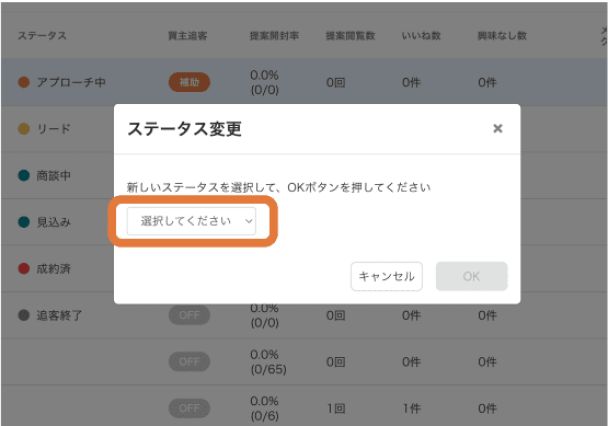Toggle the OFF switch in 追客終了 row

189,315
